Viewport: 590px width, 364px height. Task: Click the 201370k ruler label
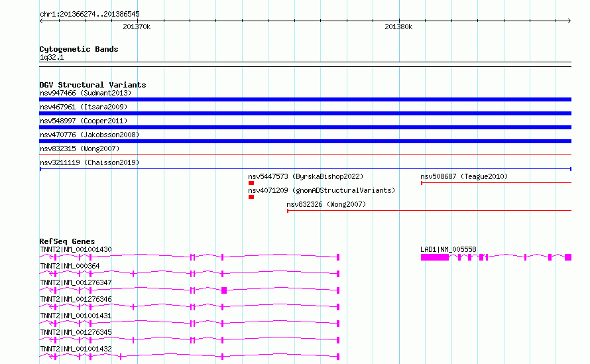(137, 27)
